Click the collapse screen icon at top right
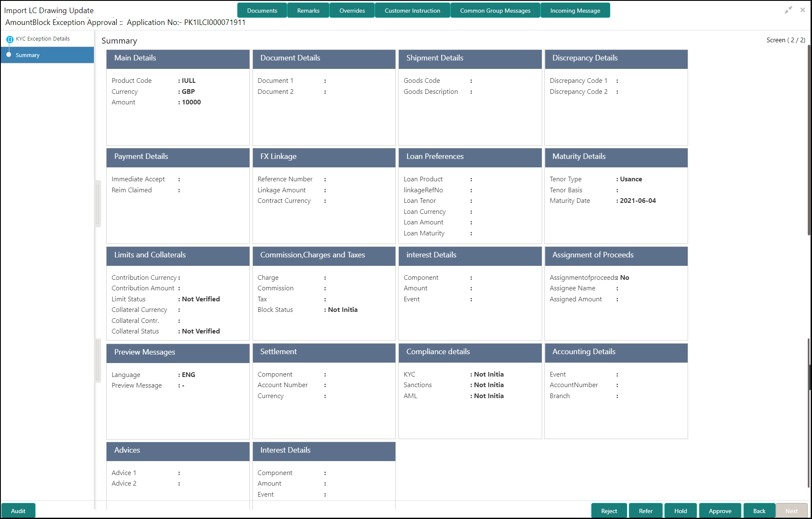Screen dimensions: 812x519 (x=789, y=9)
